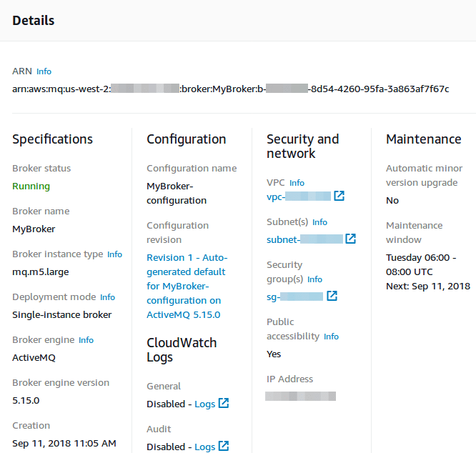Show Info for Security group(s)
Image resolution: width=476 pixels, height=453 pixels.
point(314,279)
